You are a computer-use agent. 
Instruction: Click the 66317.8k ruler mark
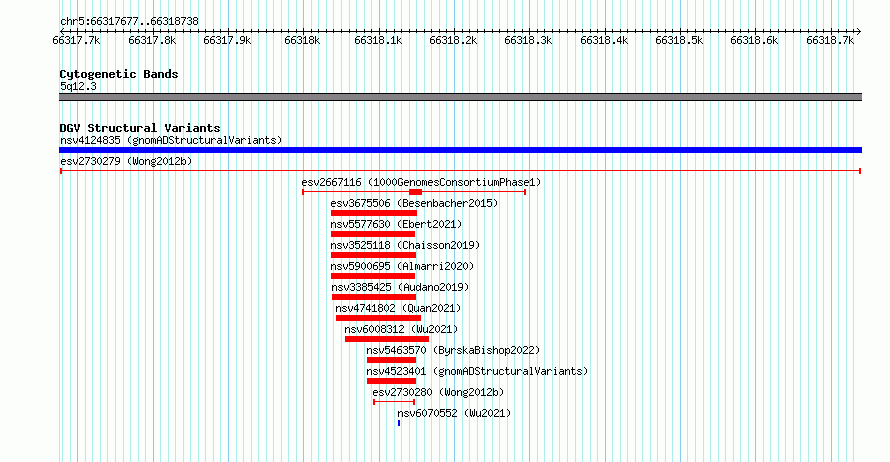[x=152, y=40]
